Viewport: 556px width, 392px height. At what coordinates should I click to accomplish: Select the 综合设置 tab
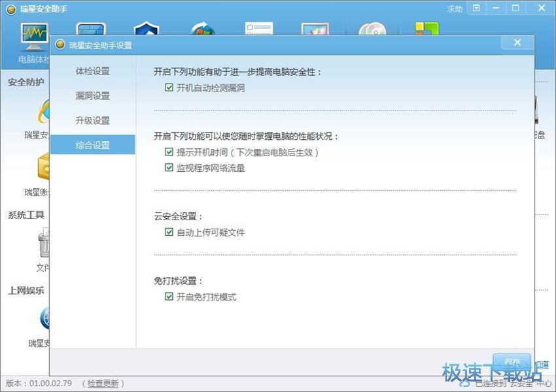[x=92, y=145]
